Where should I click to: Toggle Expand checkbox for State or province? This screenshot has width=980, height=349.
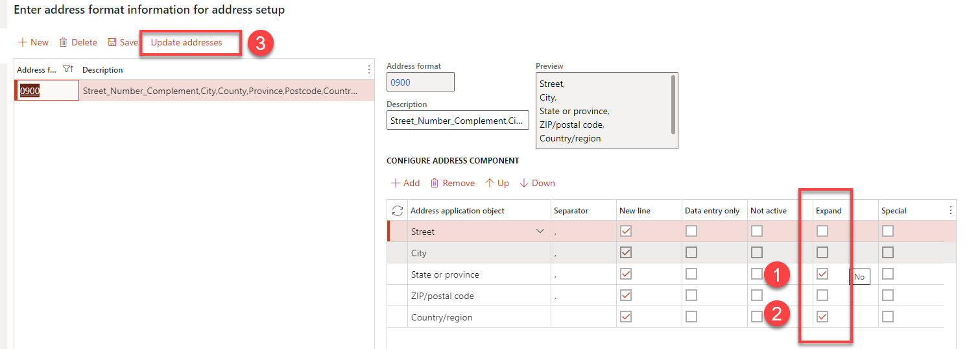(x=822, y=274)
